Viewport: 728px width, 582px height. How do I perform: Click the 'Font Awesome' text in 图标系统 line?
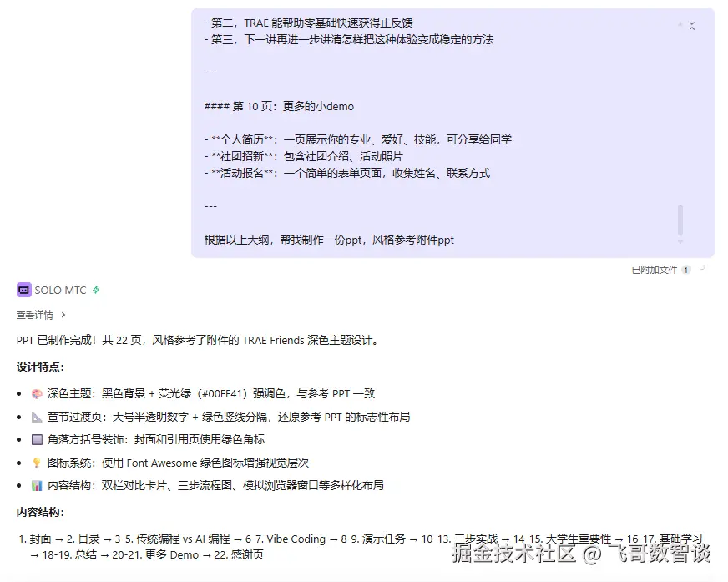(162, 463)
